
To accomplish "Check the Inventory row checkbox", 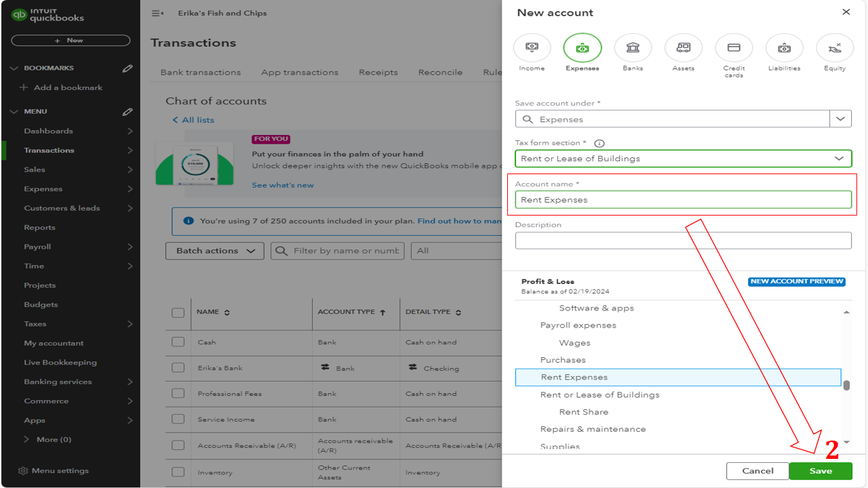I will point(178,472).
